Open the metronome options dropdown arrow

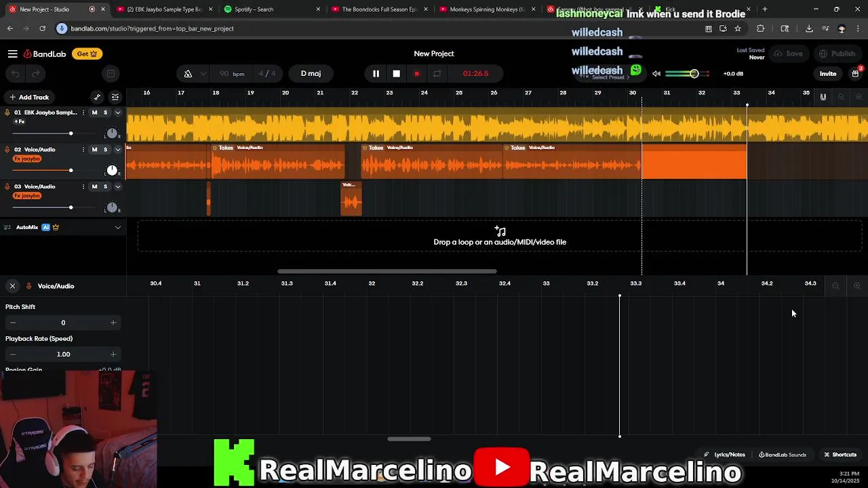coord(203,73)
